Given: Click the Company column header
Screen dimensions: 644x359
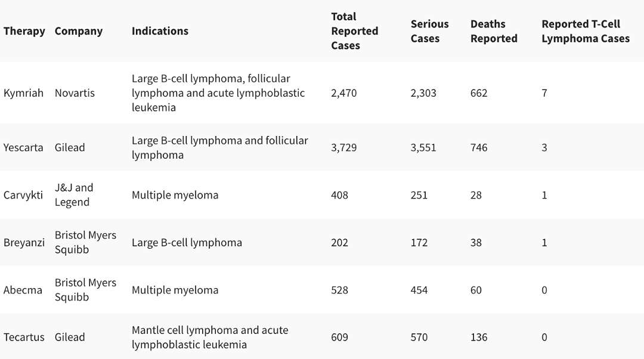Looking at the screenshot, I should [x=79, y=31].
